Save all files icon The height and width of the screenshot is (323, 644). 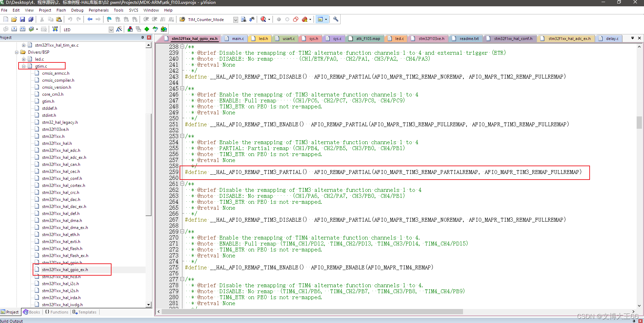click(31, 19)
